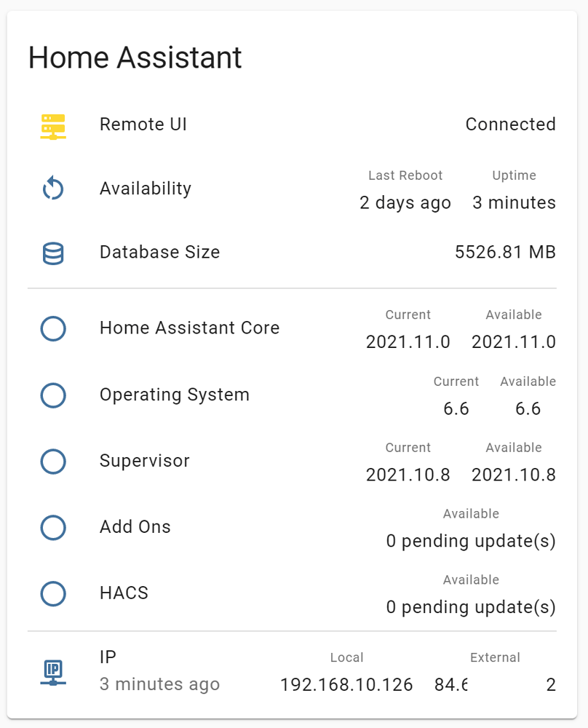
Task: Click the Home Assistant Core circle icon
Action: [53, 328]
